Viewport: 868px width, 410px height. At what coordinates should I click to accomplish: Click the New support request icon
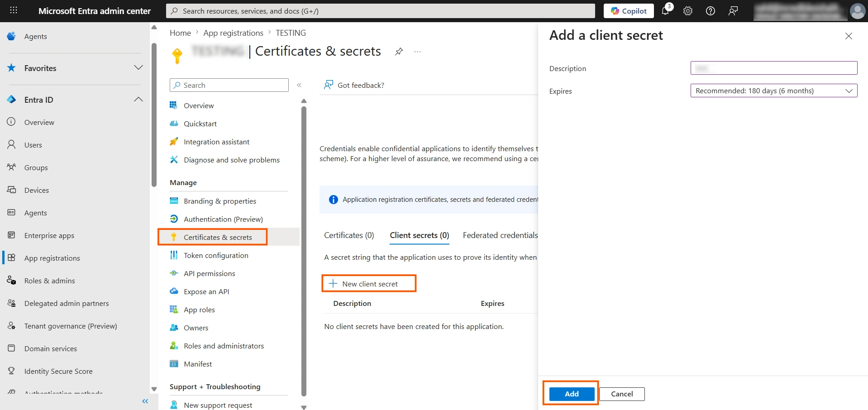pos(174,405)
